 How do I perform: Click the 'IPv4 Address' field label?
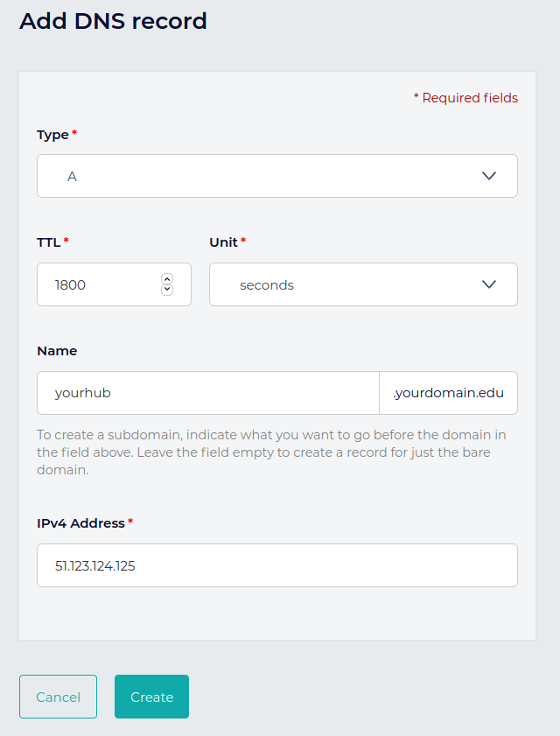pos(80,523)
